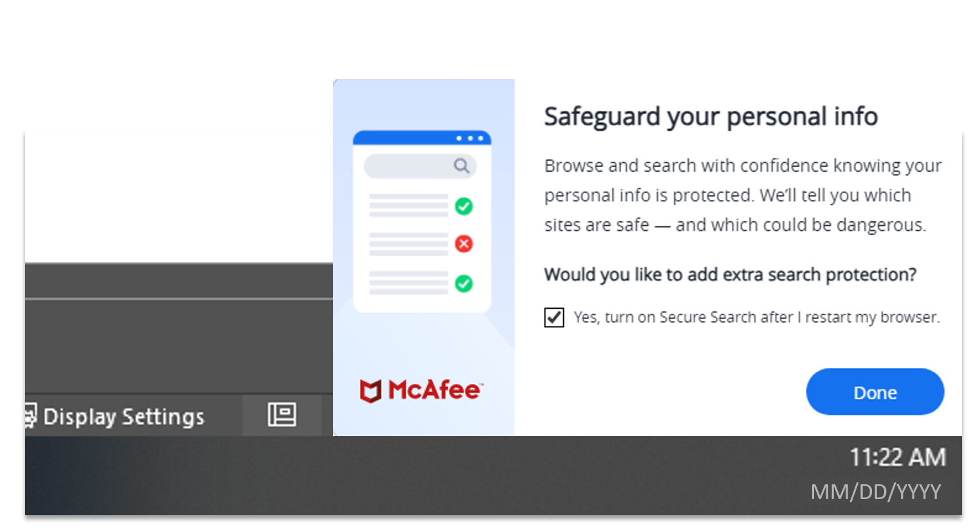Click the 11:22 AM taskbar clock

(898, 457)
